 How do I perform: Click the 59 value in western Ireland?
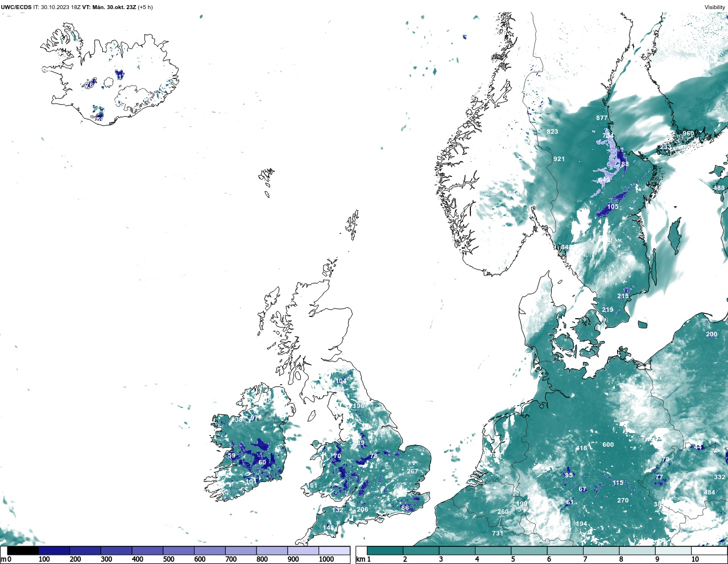pyautogui.click(x=231, y=456)
